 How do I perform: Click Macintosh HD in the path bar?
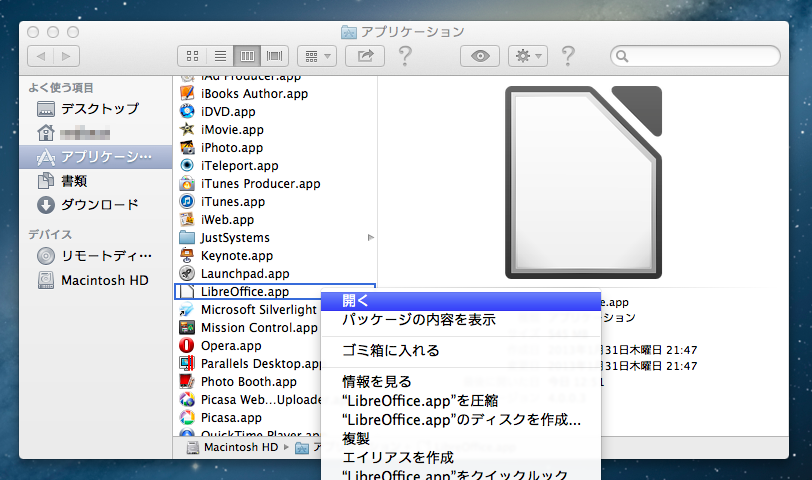point(233,447)
